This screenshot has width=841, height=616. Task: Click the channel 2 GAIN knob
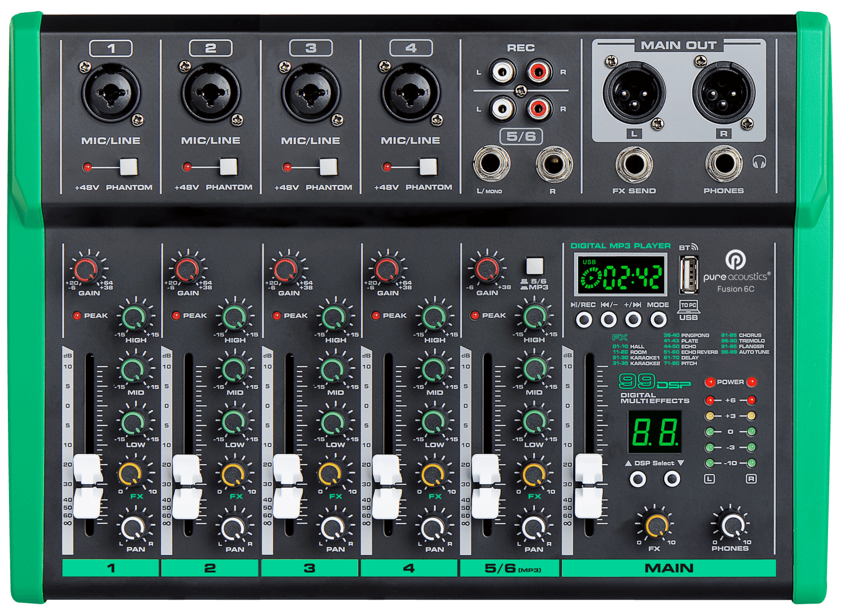[x=187, y=270]
